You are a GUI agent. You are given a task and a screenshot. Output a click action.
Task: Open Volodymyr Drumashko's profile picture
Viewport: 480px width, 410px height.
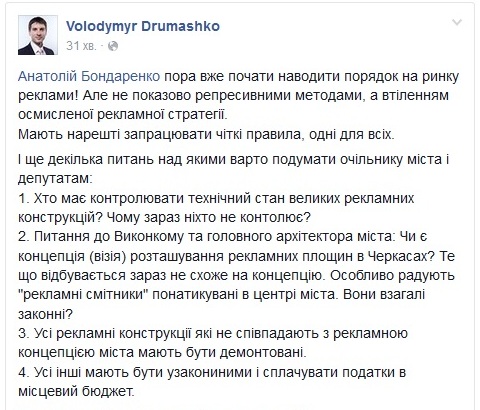pyautogui.click(x=38, y=35)
